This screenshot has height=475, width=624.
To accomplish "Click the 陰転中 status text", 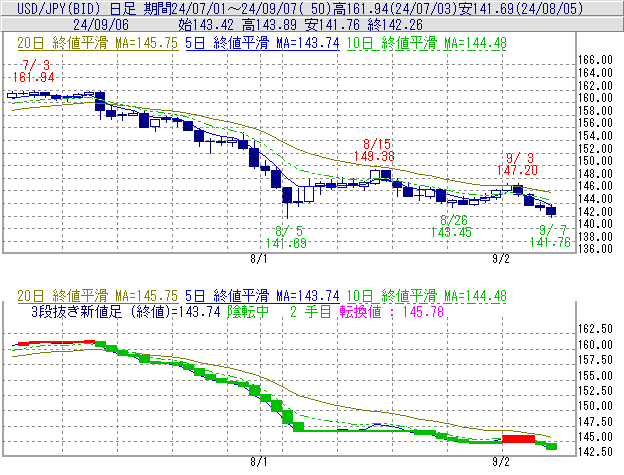I will click(248, 311).
